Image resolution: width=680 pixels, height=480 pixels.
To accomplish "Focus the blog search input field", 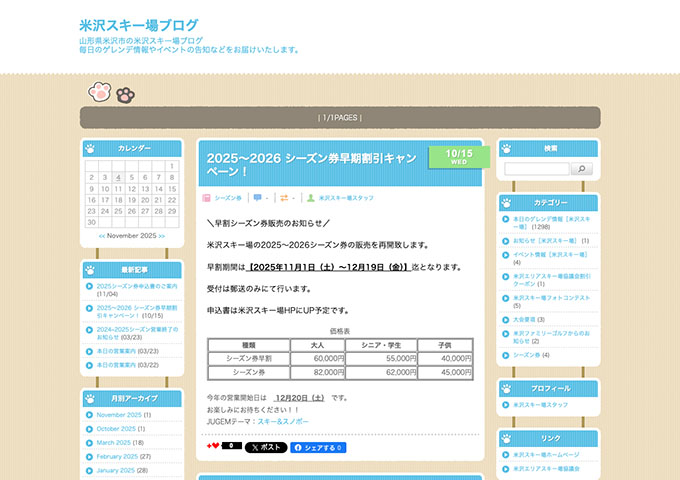I will (537, 169).
